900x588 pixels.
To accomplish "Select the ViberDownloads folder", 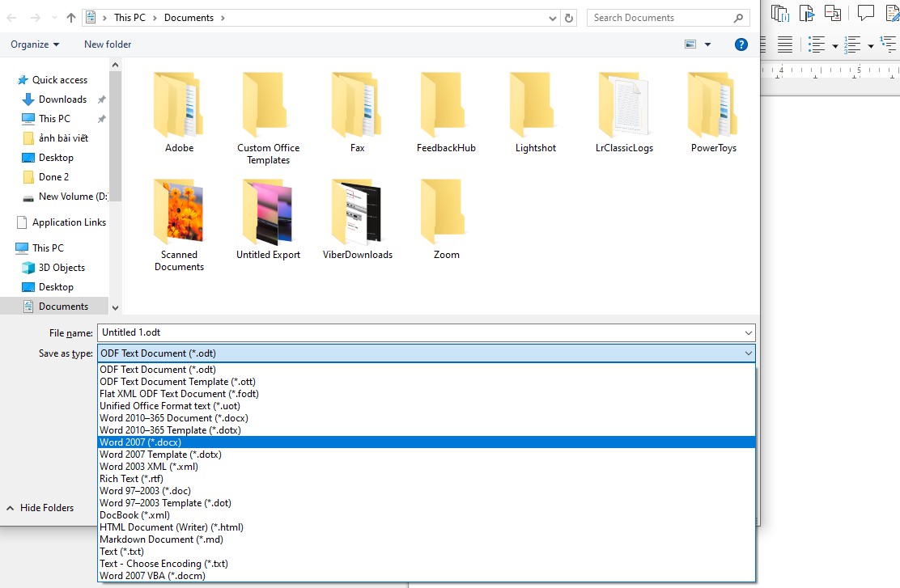I will [x=357, y=219].
